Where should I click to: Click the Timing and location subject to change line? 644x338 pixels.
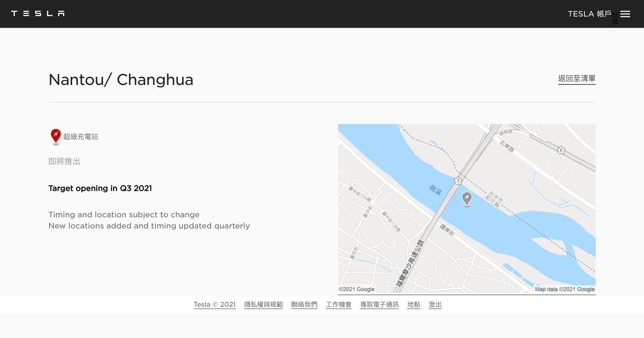pyautogui.click(x=124, y=215)
